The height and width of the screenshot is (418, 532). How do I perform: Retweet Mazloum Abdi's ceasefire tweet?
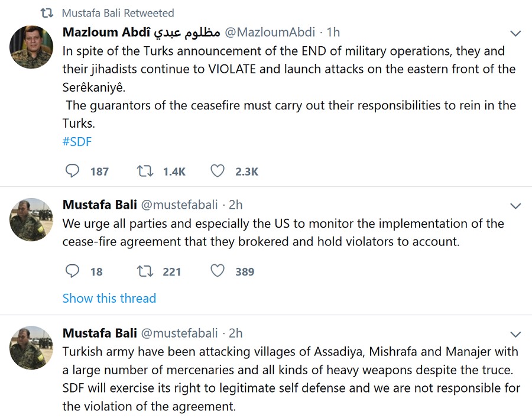(145, 171)
